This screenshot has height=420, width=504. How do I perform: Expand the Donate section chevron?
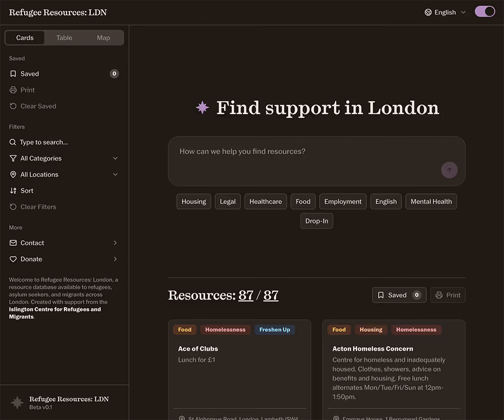[x=115, y=259]
